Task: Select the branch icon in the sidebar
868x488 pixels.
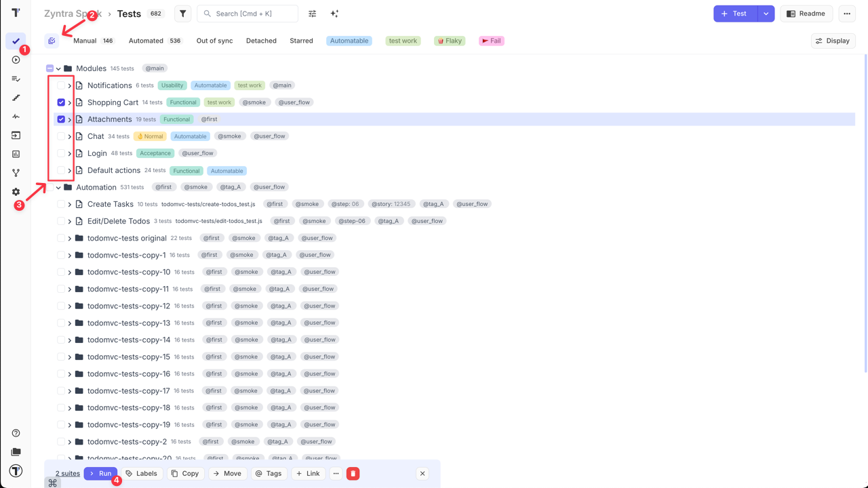Action: point(16,173)
